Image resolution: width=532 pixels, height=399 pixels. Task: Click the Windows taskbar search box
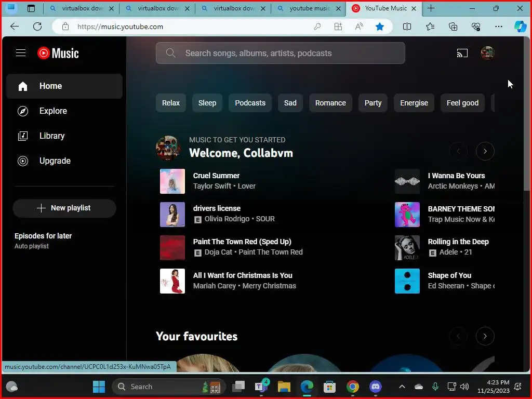[x=169, y=387]
